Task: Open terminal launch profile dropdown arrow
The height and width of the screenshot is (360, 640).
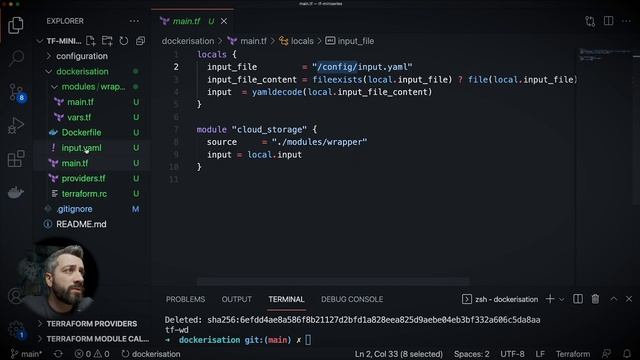Action: (x=562, y=300)
